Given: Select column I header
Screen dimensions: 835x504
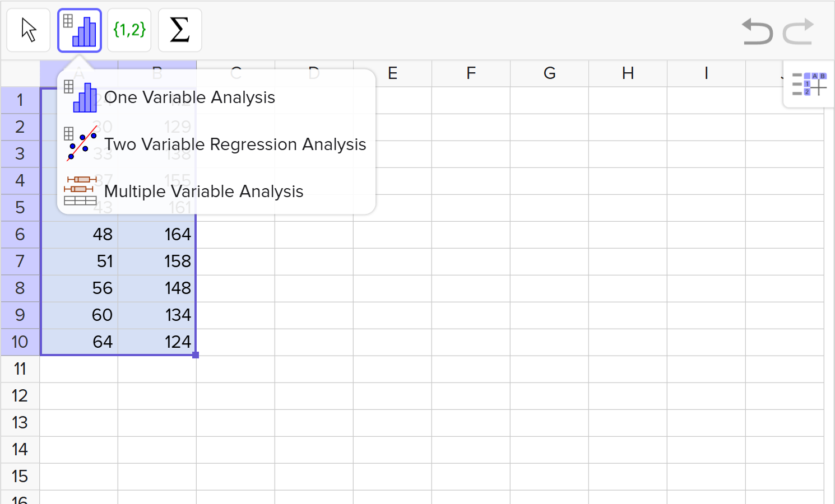Looking at the screenshot, I should point(707,73).
